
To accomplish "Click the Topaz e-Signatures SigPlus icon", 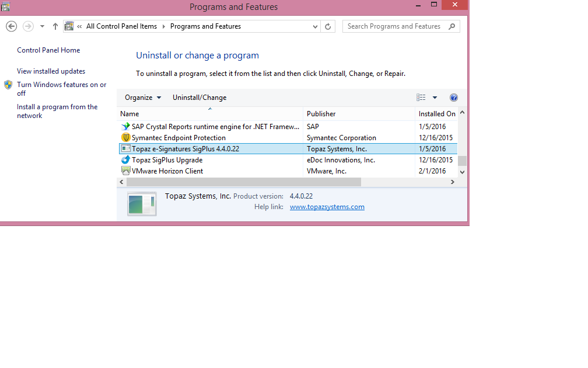I will [x=126, y=148].
